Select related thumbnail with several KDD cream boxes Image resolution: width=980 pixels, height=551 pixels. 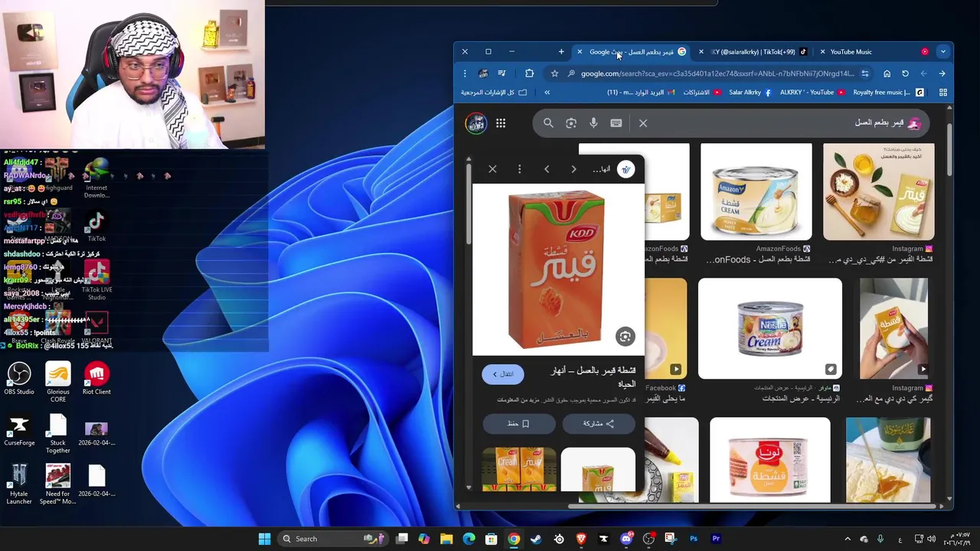pyautogui.click(x=519, y=468)
